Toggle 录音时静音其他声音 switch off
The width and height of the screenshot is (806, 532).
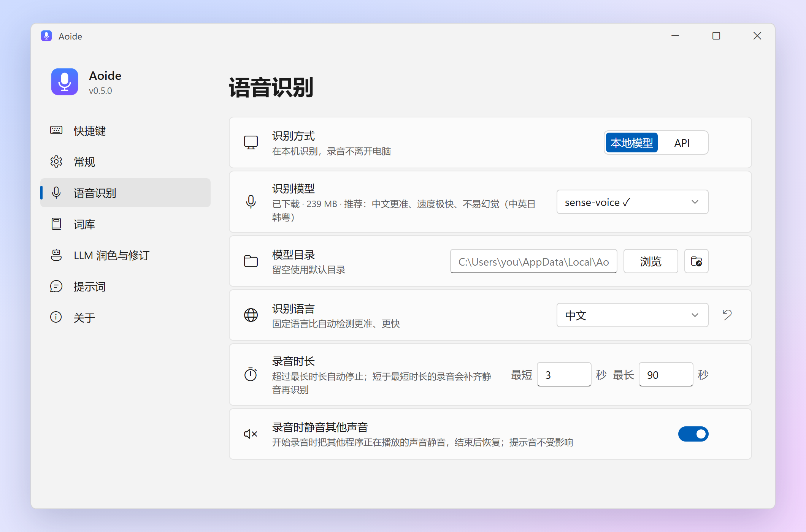pyautogui.click(x=693, y=434)
